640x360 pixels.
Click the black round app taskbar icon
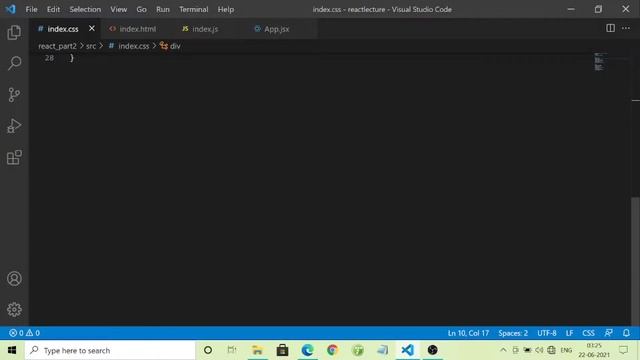tap(433, 350)
